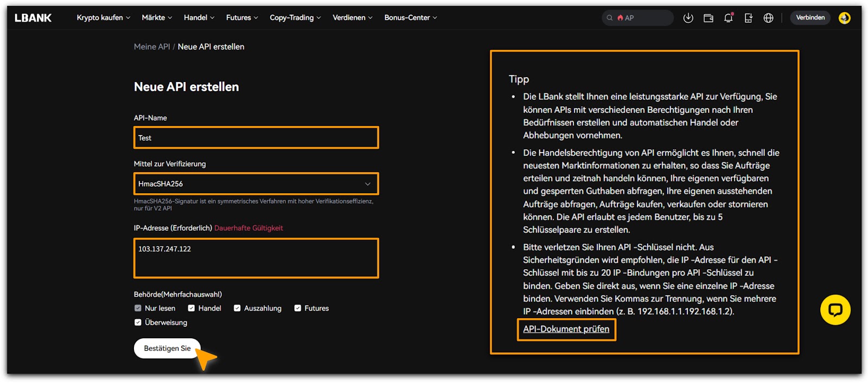Viewport: 868px width, 386px height.
Task: Expand the Copy-Trading menu
Action: 295,18
